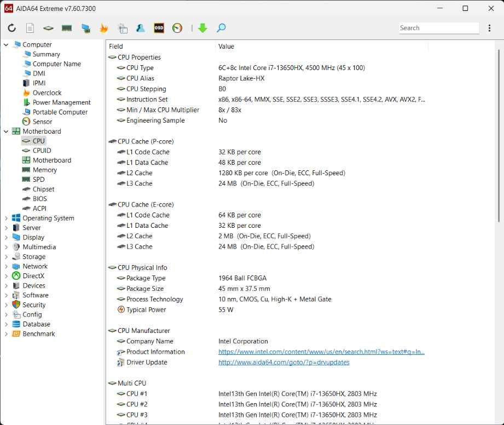Expand the Multimedia tree node
The width and height of the screenshot is (504, 425).
(x=6, y=247)
